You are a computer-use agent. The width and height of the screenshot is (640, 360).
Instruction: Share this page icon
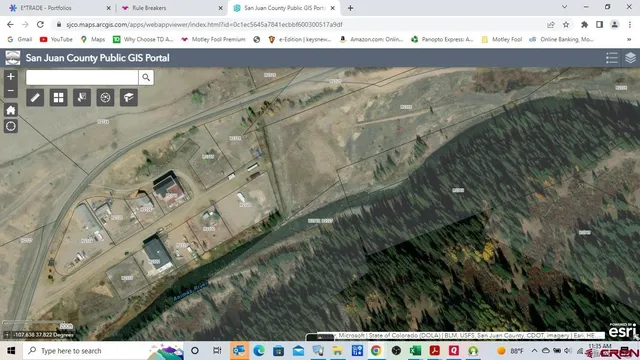pyautogui.click(x=551, y=24)
